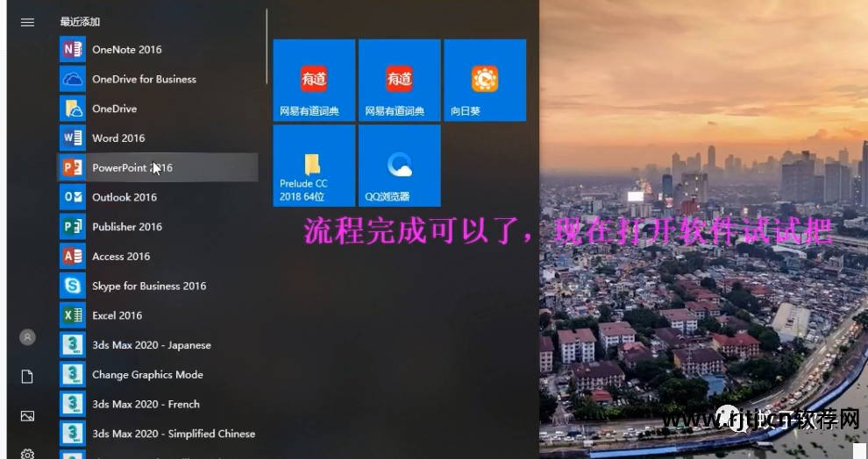868x459 pixels.
Task: Open Publisher 2016 icon
Action: click(73, 227)
